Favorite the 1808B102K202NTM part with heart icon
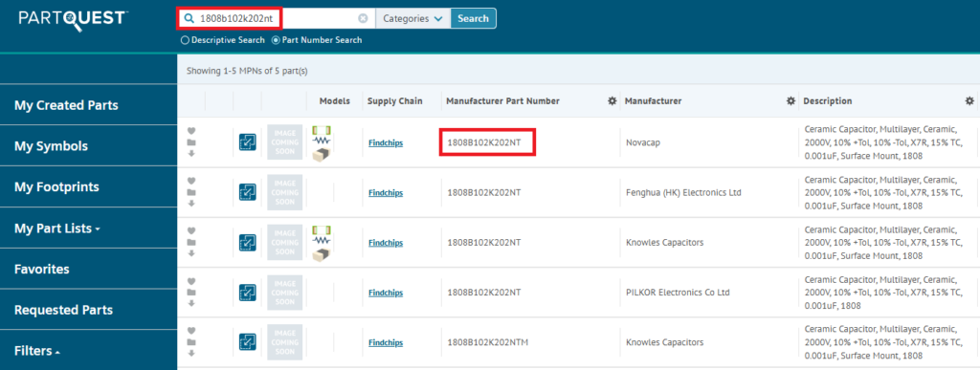 tap(191, 331)
